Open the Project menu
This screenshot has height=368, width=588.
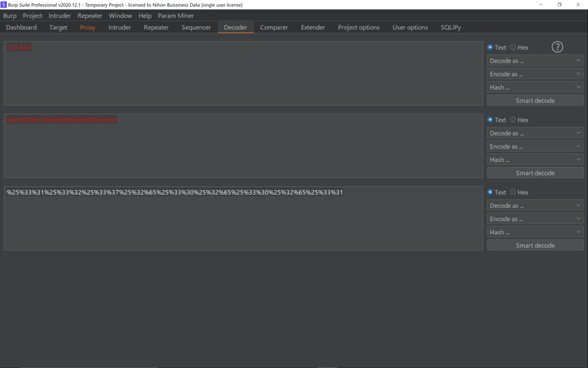[32, 16]
